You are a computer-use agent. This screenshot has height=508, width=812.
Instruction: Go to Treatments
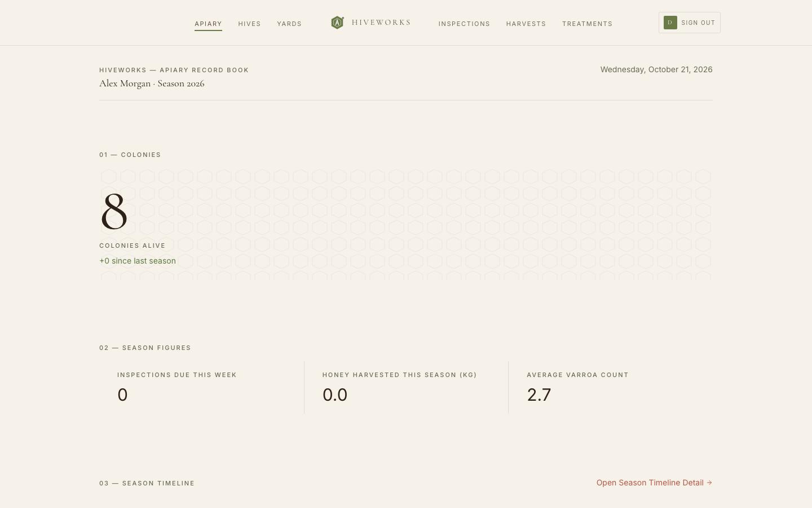587,24
